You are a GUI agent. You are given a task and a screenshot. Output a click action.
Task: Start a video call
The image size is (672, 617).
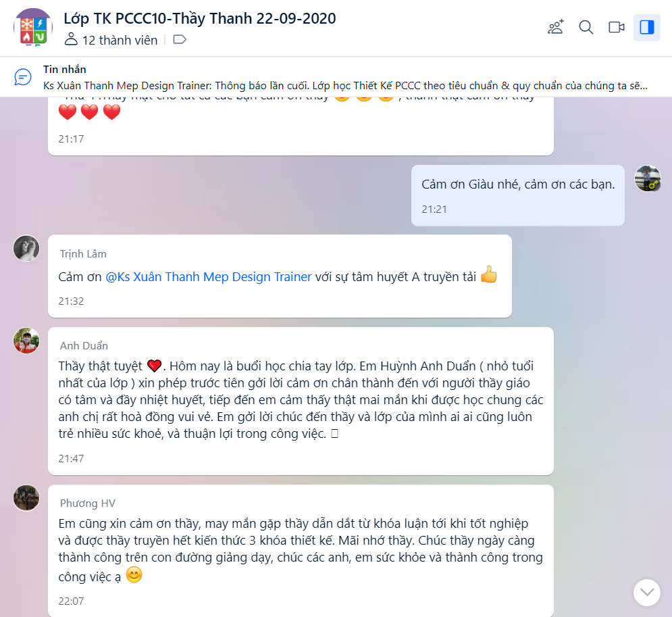617,27
